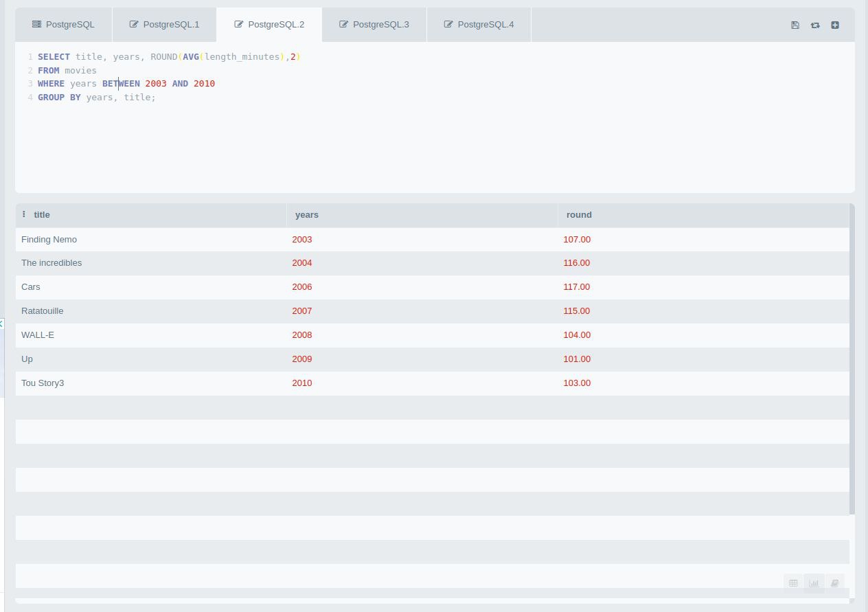Click the save query floppy disk icon

[x=795, y=25]
